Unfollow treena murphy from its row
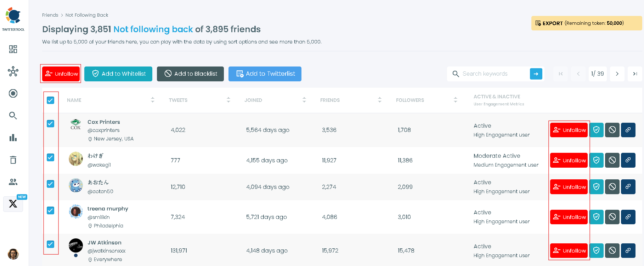The height and width of the screenshot is (266, 644). coord(569,217)
